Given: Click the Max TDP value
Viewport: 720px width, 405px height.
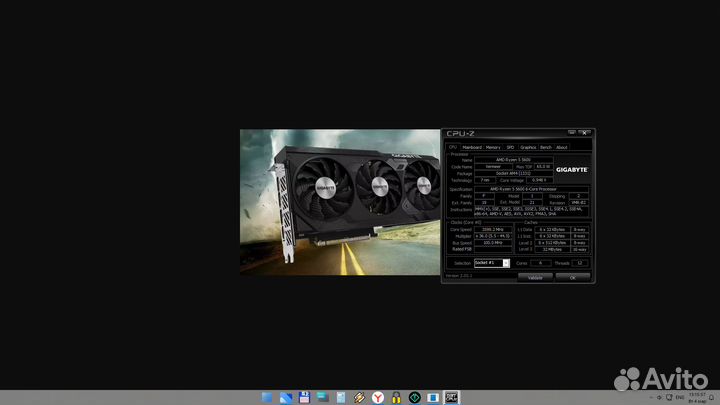Looking at the screenshot, I should pyautogui.click(x=543, y=167).
